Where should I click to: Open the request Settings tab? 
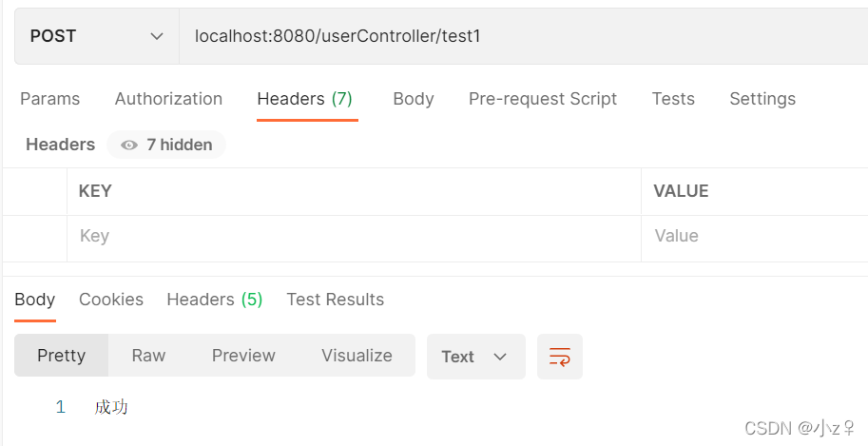[x=762, y=99]
